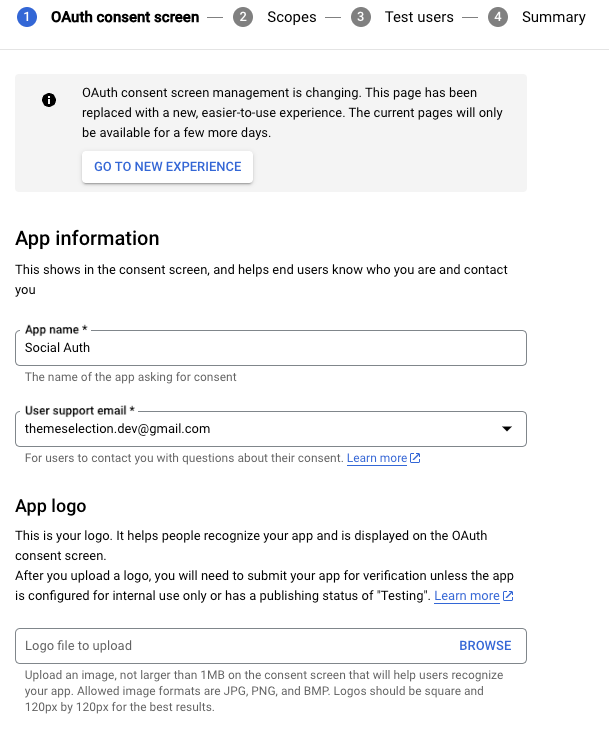Expand the User support email dropdown arrow

(507, 429)
